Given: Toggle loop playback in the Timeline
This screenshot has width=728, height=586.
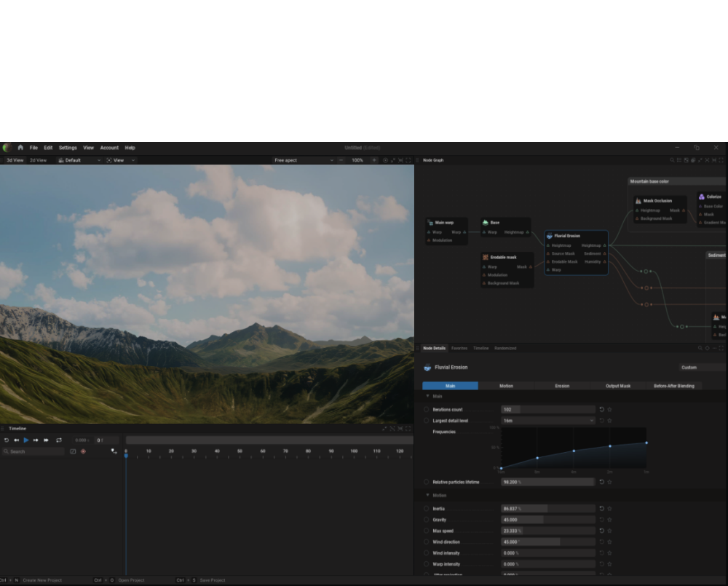Looking at the screenshot, I should click(x=59, y=440).
